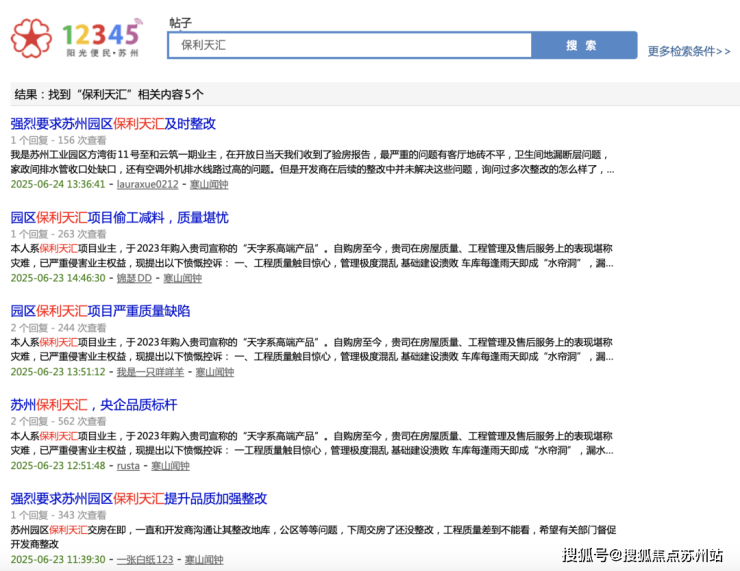Click the red flower logo icon
The width and height of the screenshot is (740, 571).
click(x=31, y=38)
